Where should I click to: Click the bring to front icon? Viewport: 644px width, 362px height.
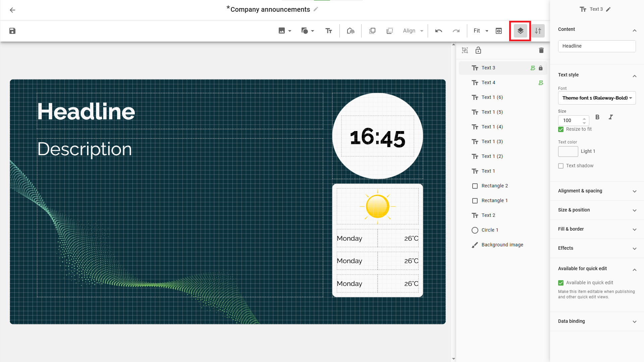pos(372,31)
